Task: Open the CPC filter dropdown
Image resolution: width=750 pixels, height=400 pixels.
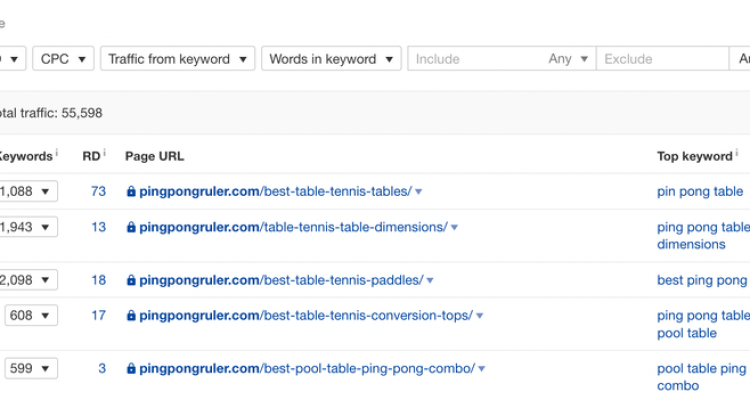Action: click(63, 59)
